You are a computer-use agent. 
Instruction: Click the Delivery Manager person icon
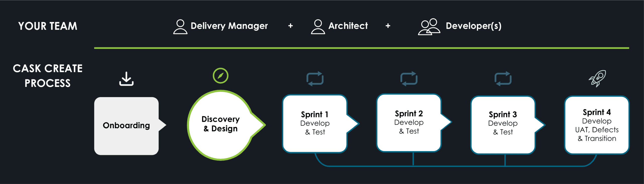(180, 27)
